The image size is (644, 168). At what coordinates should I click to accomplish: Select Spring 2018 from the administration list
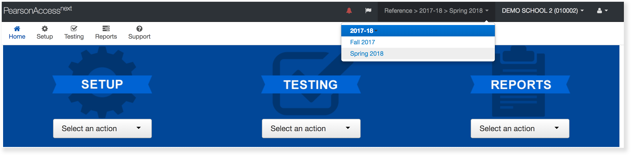coord(367,54)
